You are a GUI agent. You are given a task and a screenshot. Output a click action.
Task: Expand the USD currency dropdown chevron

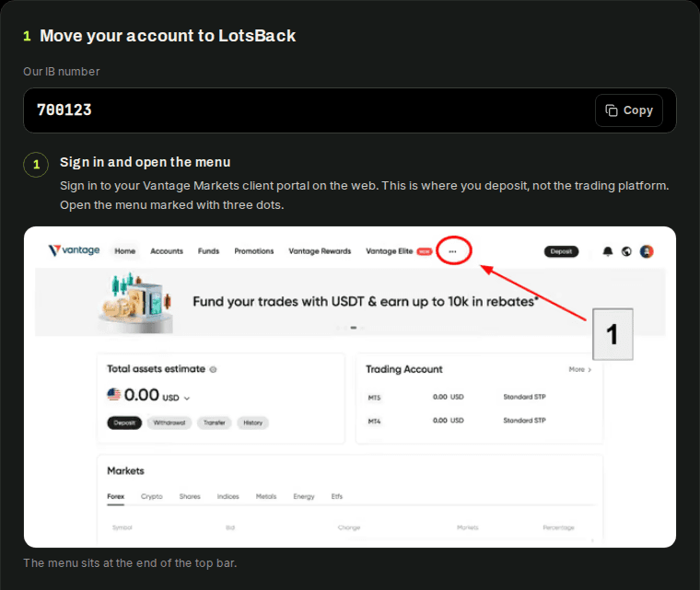[x=187, y=399]
